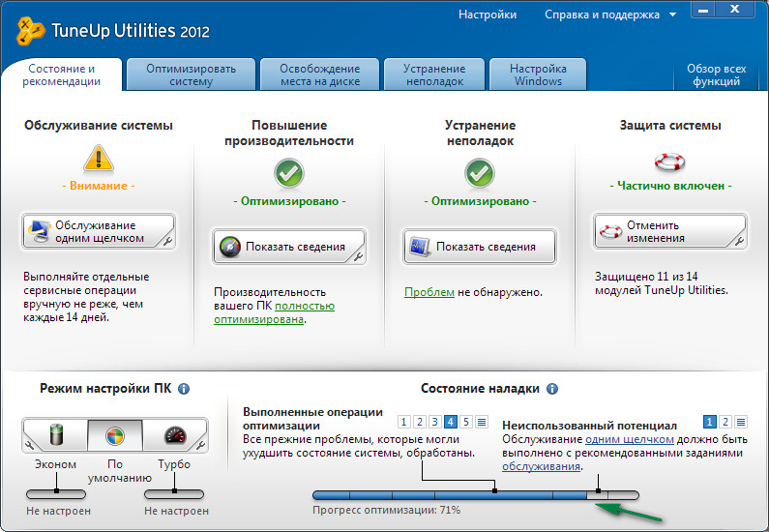
Task: Follow the обслуживания link
Action: click(541, 466)
